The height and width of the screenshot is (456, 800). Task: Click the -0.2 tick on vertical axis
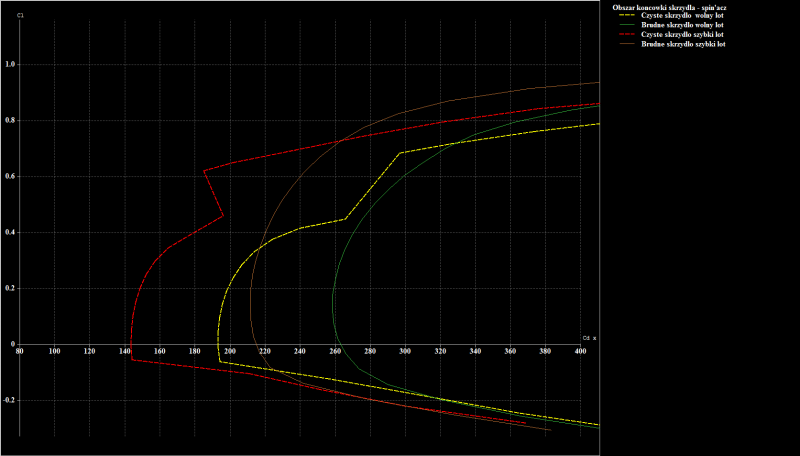(8, 400)
